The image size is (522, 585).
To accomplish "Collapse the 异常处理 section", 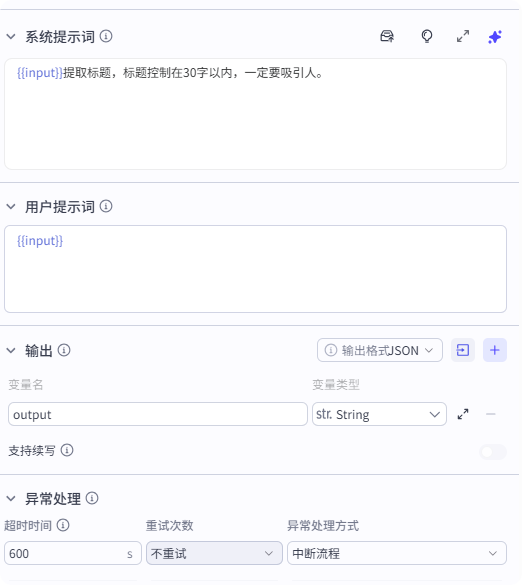I will click(x=11, y=498).
